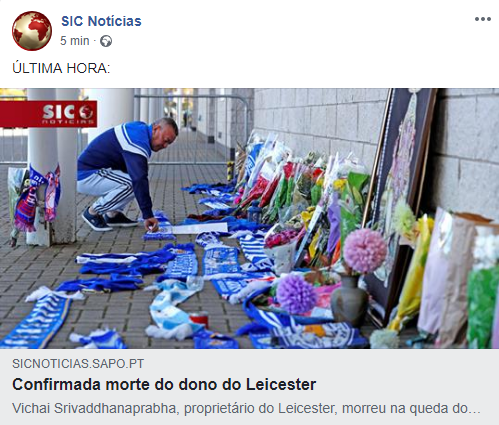
Task: Click the SIC Notícias page name
Action: tap(101, 21)
